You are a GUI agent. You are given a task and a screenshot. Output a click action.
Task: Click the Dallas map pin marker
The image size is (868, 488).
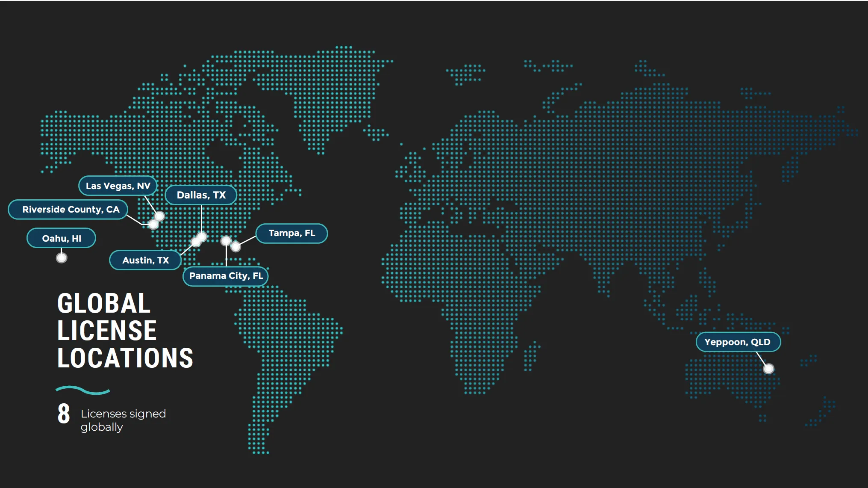(202, 237)
